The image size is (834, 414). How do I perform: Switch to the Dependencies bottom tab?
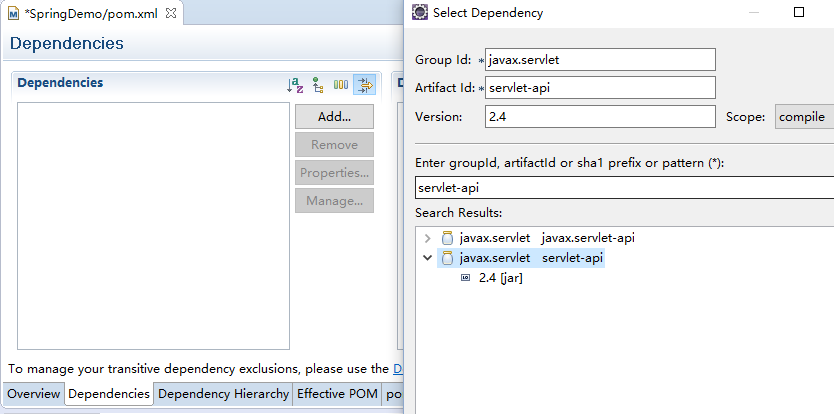(109, 394)
